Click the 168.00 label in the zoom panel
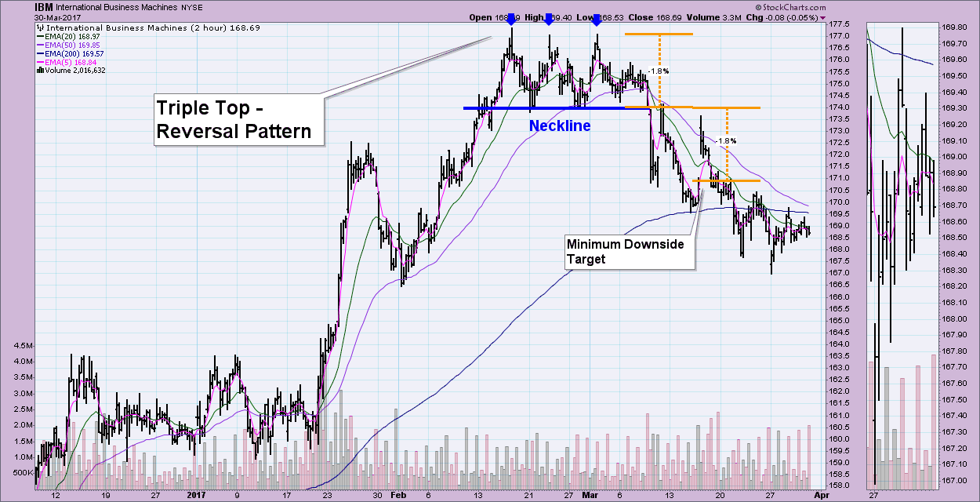This screenshot has width=980, height=502. (953, 319)
